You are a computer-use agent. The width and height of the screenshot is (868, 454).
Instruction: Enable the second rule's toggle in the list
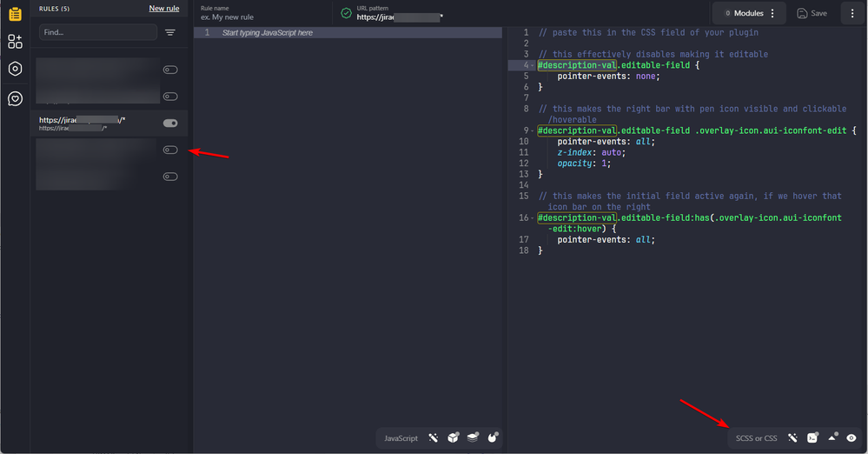[170, 97]
